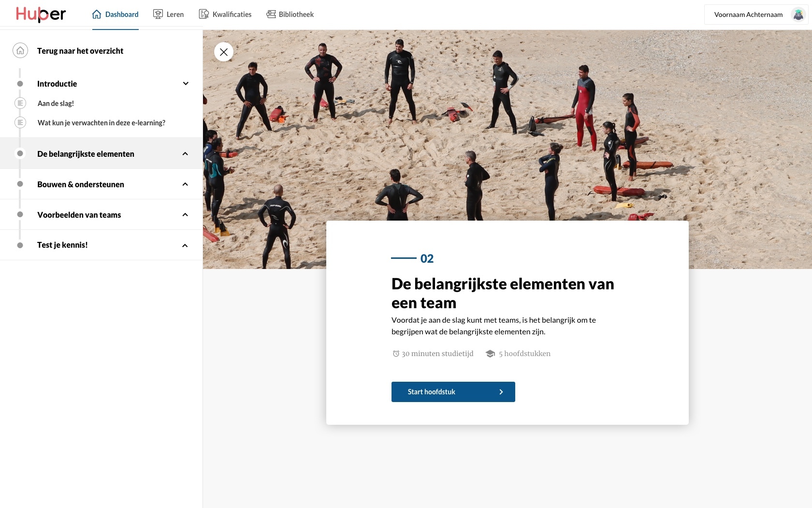Click the progress dot next to Bouwen & ondersteunen
This screenshot has width=812, height=508.
tap(20, 184)
